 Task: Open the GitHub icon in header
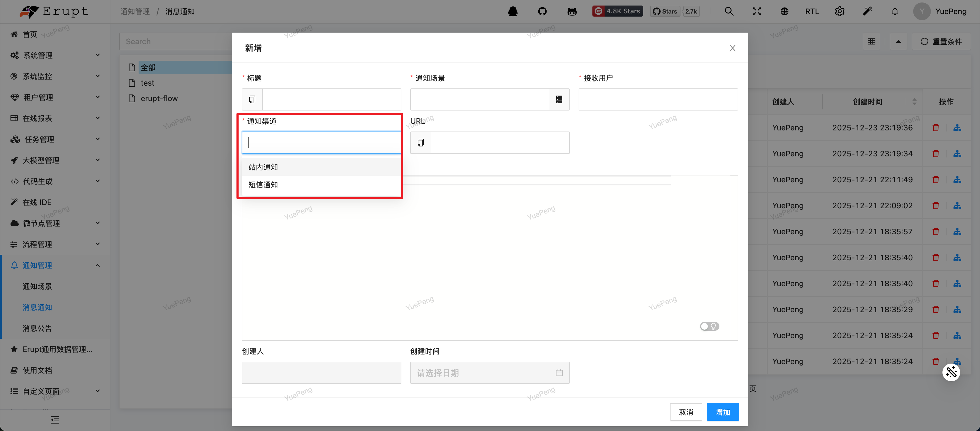coord(542,11)
